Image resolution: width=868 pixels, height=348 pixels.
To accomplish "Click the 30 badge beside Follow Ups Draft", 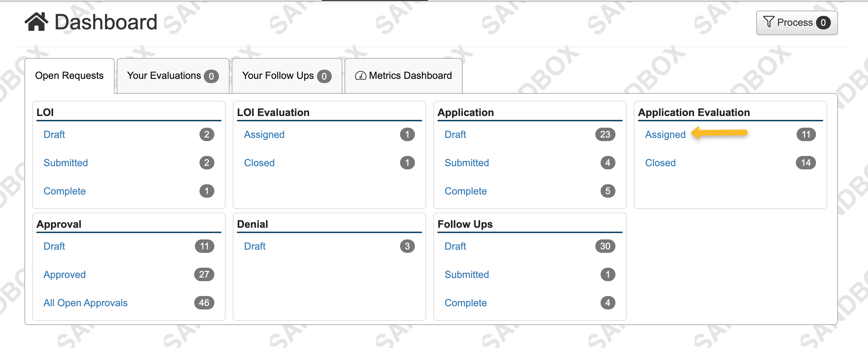I will 605,246.
